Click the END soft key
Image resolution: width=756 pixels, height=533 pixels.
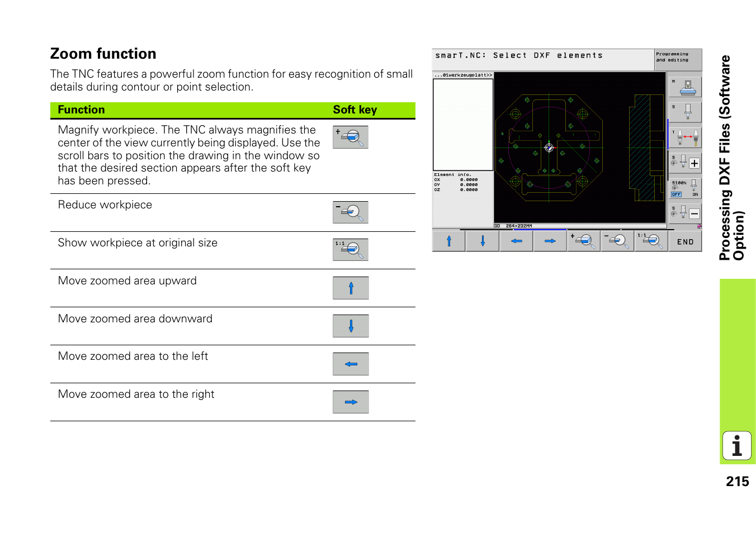click(x=685, y=241)
